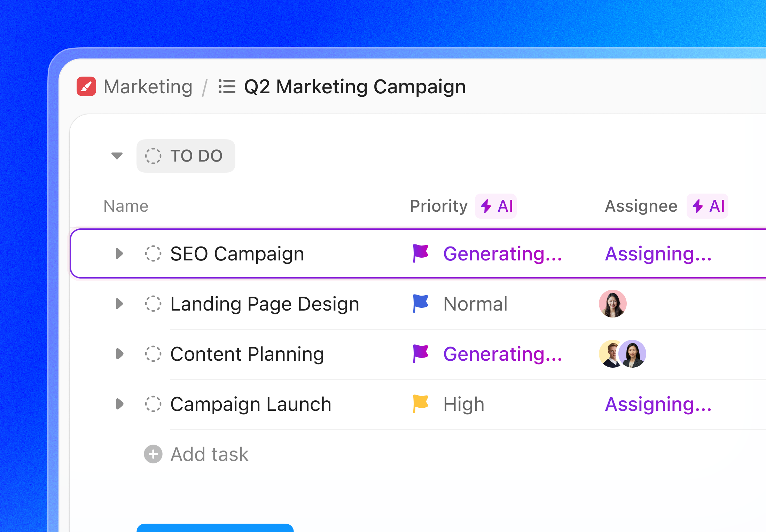Click the purple priority flag on SEO Campaign
The width and height of the screenshot is (766, 532).
pos(420,253)
